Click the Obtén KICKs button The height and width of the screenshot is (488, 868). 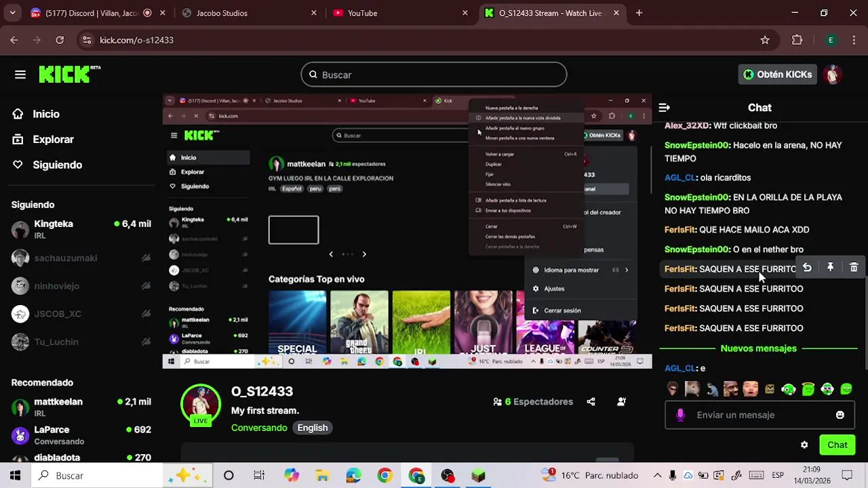coord(777,75)
